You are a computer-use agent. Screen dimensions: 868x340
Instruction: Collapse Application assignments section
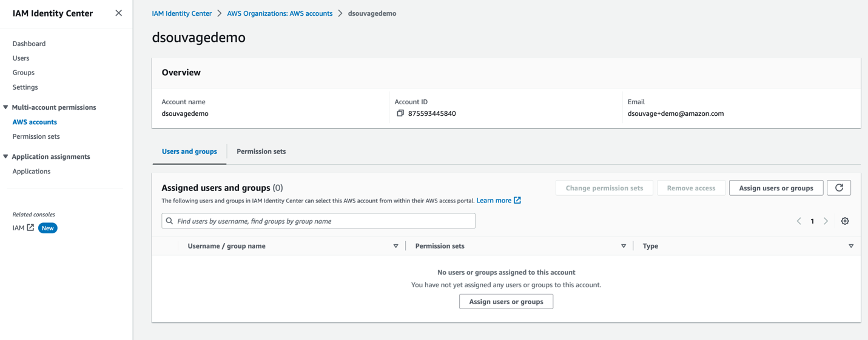tap(6, 156)
